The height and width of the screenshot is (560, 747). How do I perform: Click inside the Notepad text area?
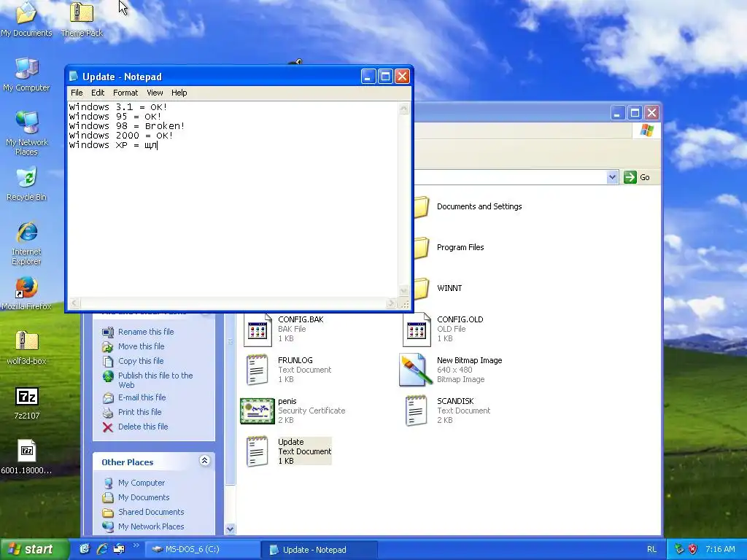click(x=233, y=200)
